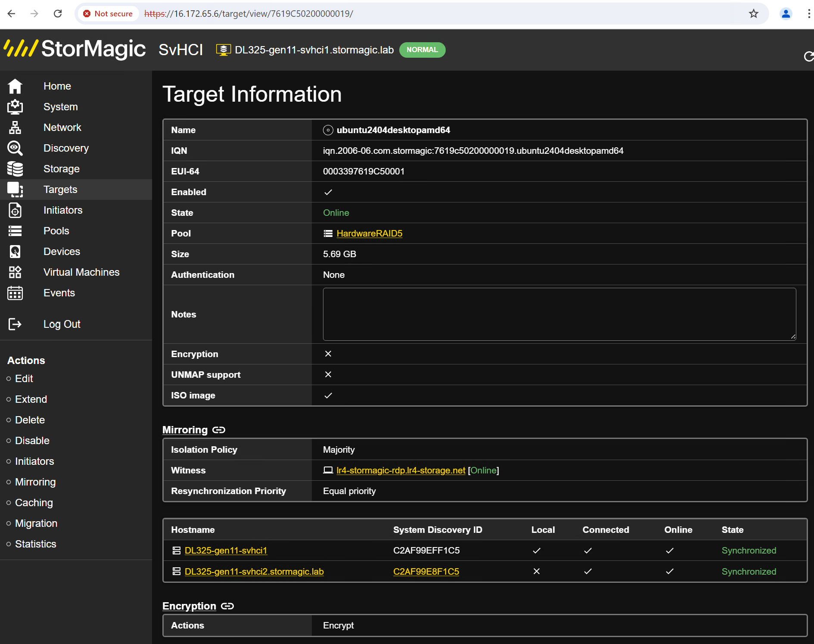Click the browser address bar URL
814x644 pixels.
249,14
